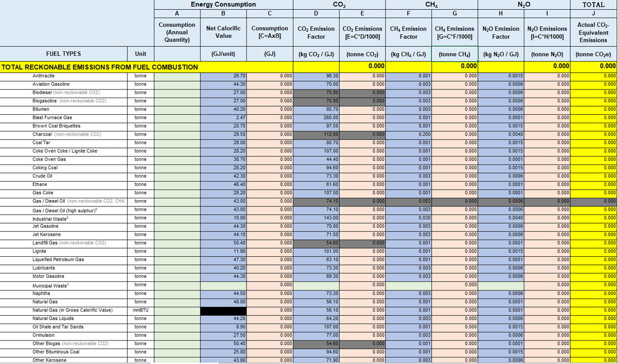The width and height of the screenshot is (618, 364).
Task: Click the column letter J header
Action: (x=594, y=13)
